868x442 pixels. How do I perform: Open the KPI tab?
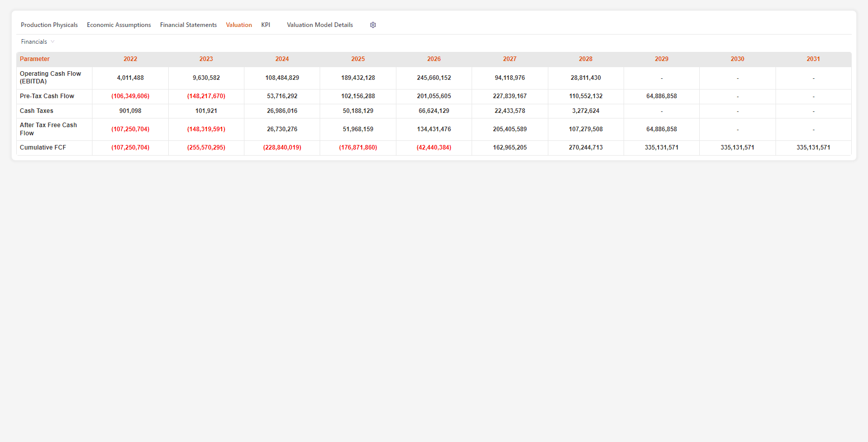tap(266, 25)
